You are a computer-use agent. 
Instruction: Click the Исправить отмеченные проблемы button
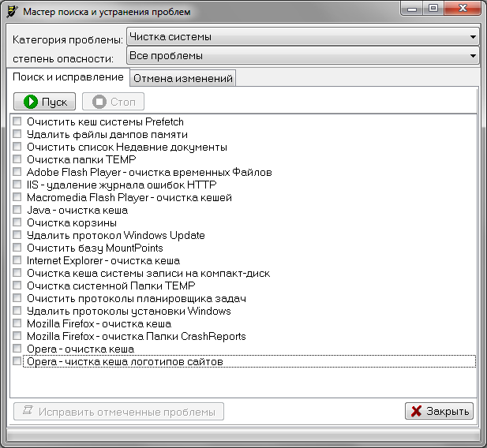tap(118, 412)
